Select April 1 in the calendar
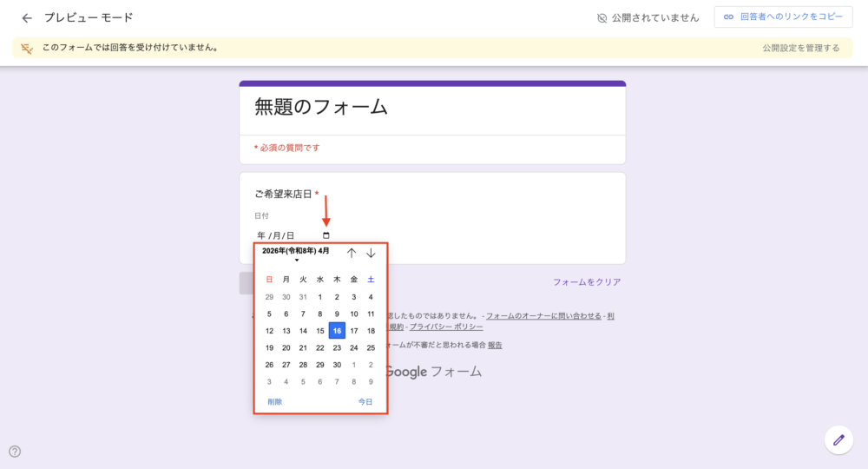868x469 pixels. (x=320, y=297)
